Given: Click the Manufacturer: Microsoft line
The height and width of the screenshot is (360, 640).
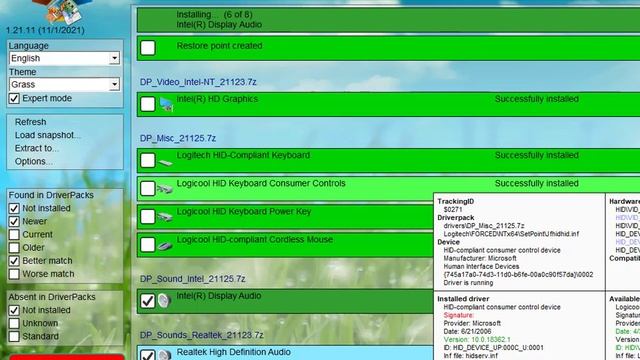Looking at the screenshot, I should (x=480, y=258).
